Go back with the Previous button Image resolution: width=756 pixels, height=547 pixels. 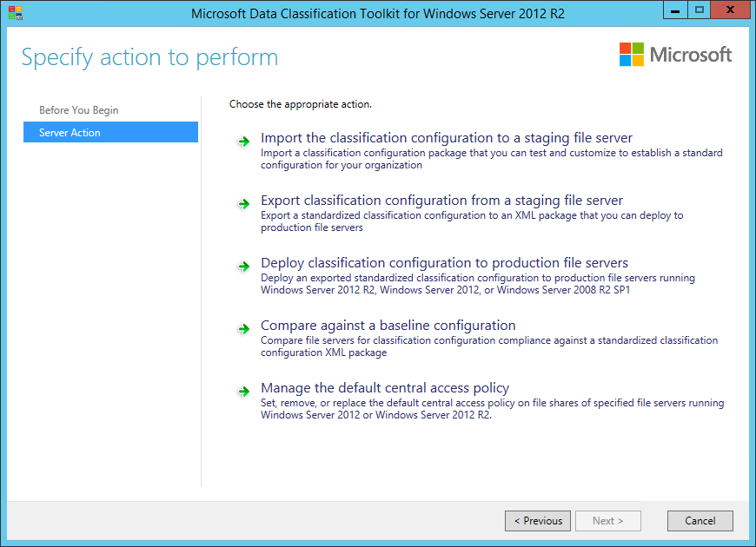tap(538, 520)
